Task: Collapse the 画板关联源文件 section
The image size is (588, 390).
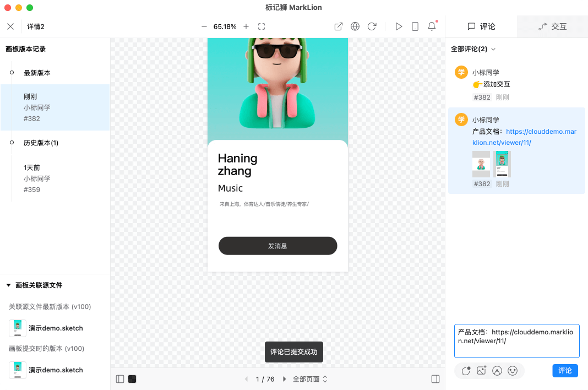Action: [9, 285]
